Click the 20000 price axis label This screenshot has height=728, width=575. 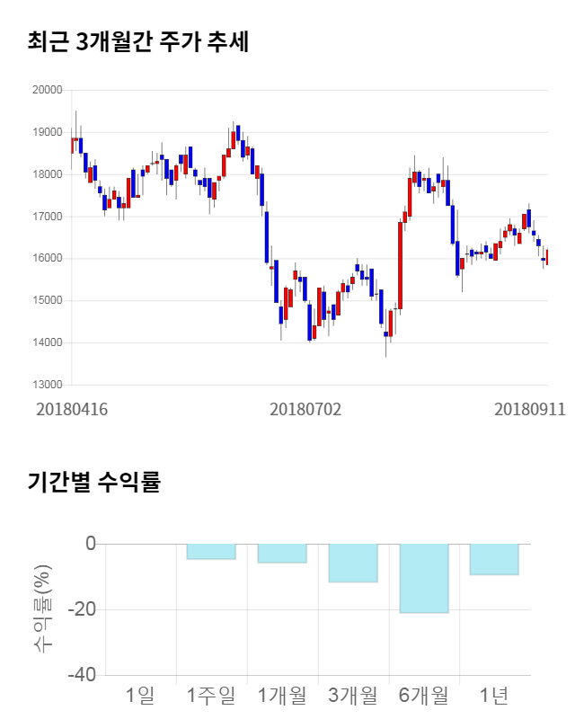46,90
